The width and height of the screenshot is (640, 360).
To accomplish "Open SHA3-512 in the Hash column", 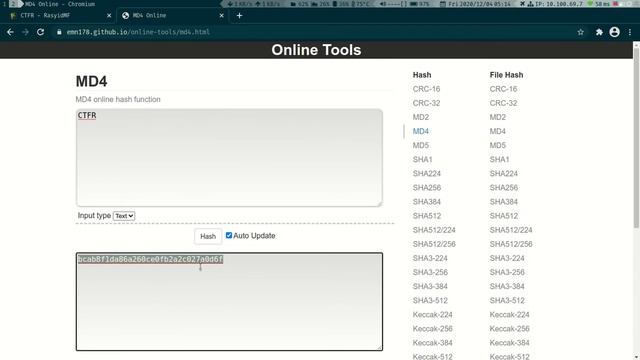I will tap(430, 300).
